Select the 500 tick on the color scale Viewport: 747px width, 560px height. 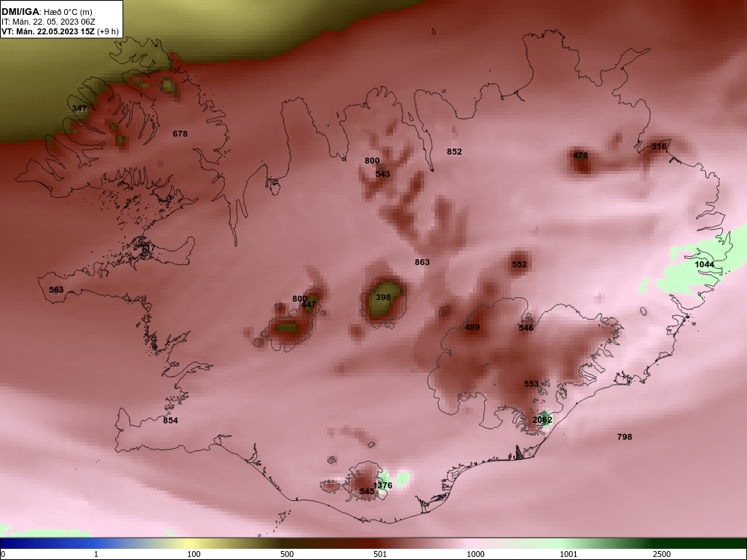click(x=288, y=554)
